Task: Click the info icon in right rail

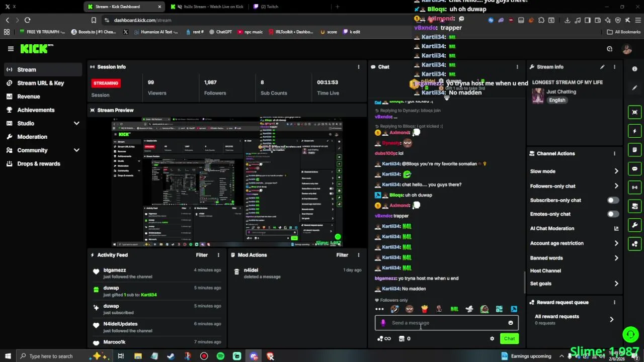Action: click(634, 69)
